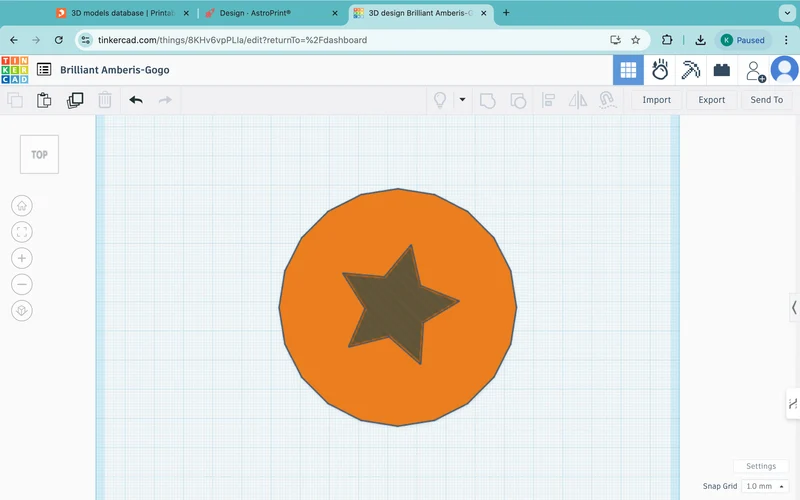The height and width of the screenshot is (500, 800).
Task: Click the Copy toolbar icon
Action: tap(15, 100)
